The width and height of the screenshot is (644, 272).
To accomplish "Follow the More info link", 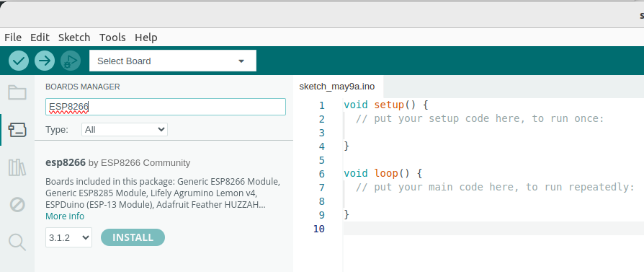I will (65, 216).
